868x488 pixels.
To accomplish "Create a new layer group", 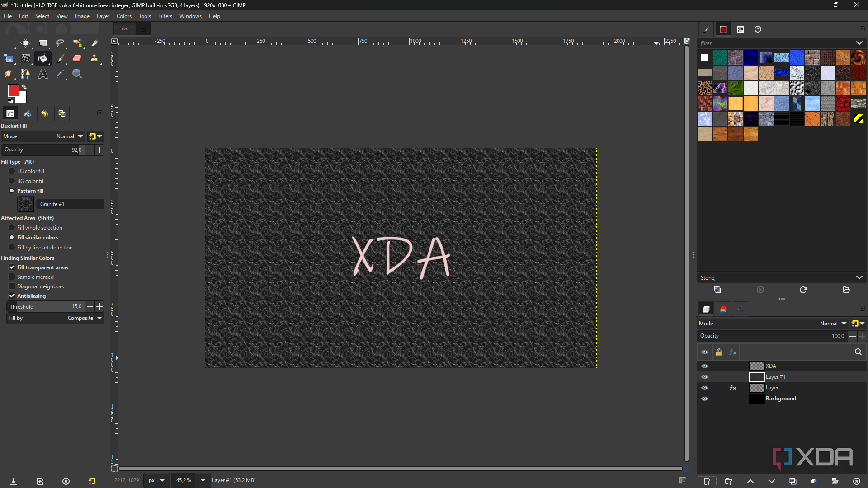I will click(728, 481).
